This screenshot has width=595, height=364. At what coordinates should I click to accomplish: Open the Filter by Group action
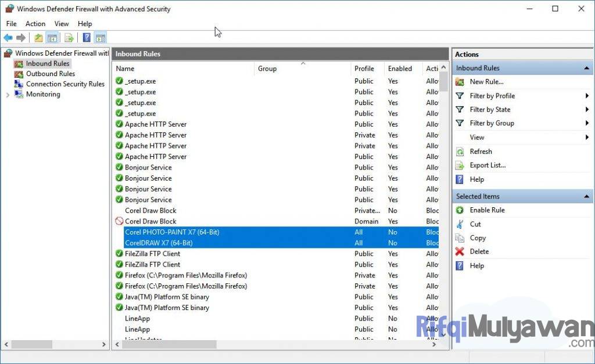point(491,123)
